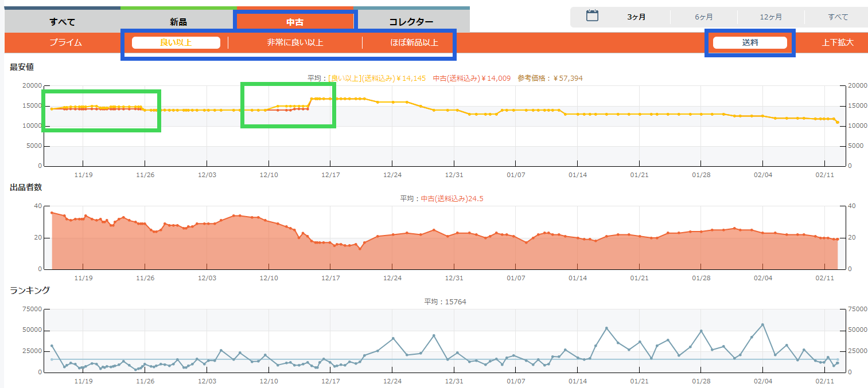Toggle the プライム filter
868x388 pixels.
(65, 42)
